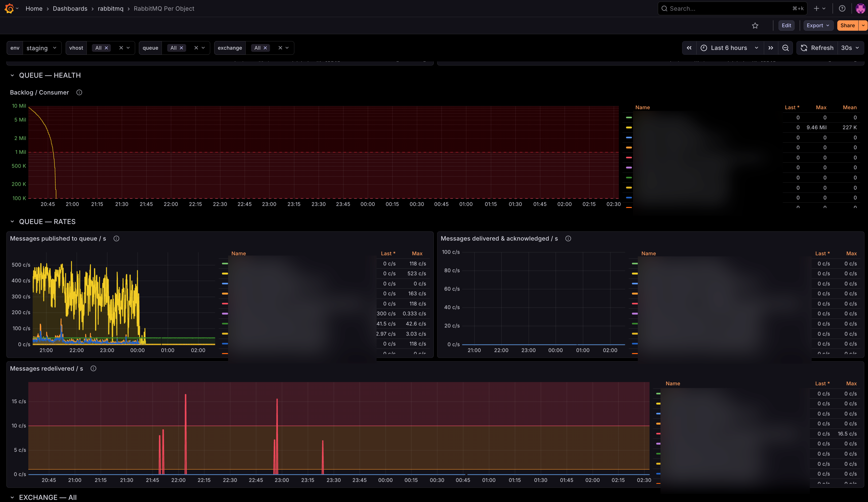Click yellow series swatch with 523 c/s max

[225, 273]
